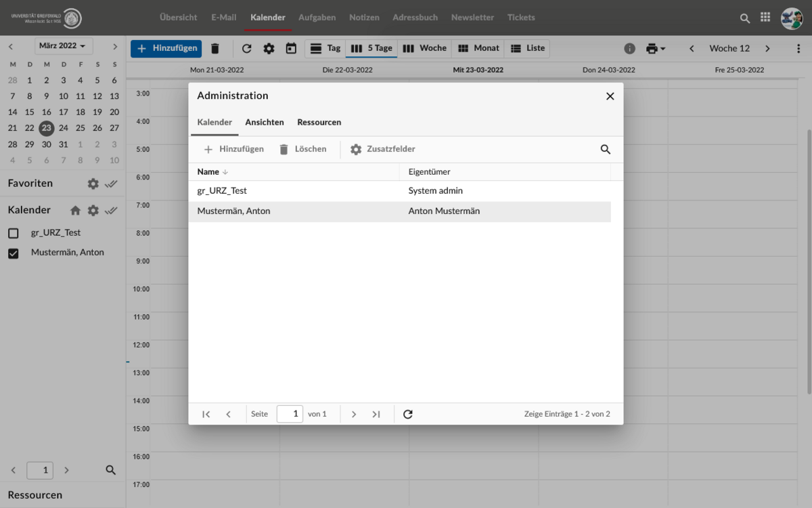The image size is (812, 508).
Task: Open the März 2022 month dropdown
Action: (64, 46)
